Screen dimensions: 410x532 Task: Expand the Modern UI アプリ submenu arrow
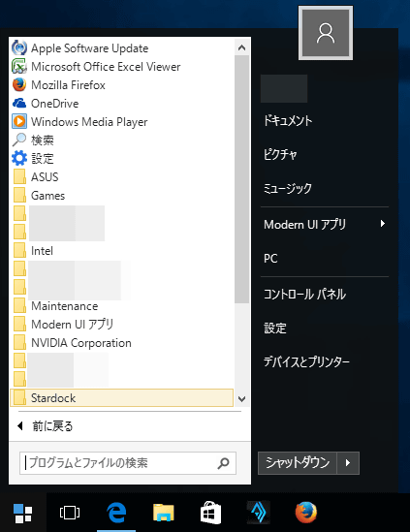coord(383,224)
